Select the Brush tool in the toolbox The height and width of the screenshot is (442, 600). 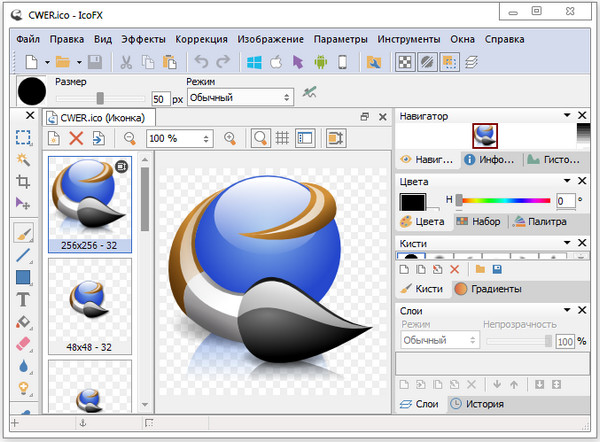pyautogui.click(x=24, y=233)
